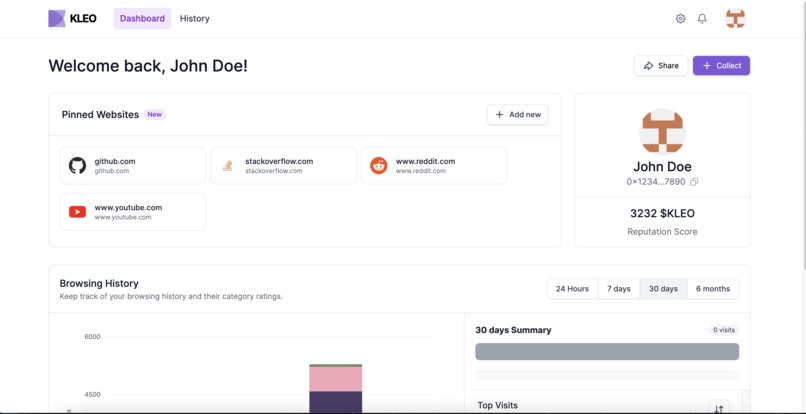Click the 0x1234...7890 address text
The image size is (806, 414).
pos(656,182)
